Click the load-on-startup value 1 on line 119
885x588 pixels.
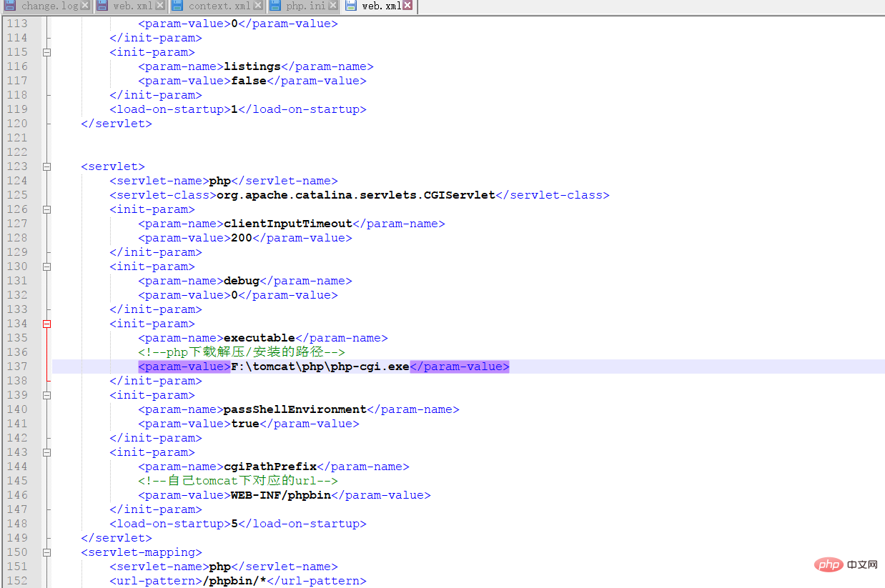[x=234, y=109]
